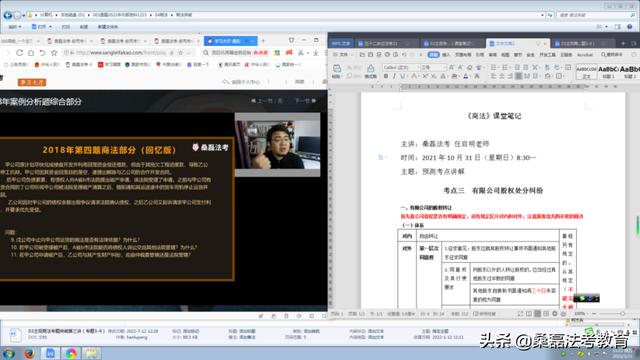This screenshot has width=640, height=360.
Task: Select the Format Painter brush in WPS
Action: click(371, 69)
